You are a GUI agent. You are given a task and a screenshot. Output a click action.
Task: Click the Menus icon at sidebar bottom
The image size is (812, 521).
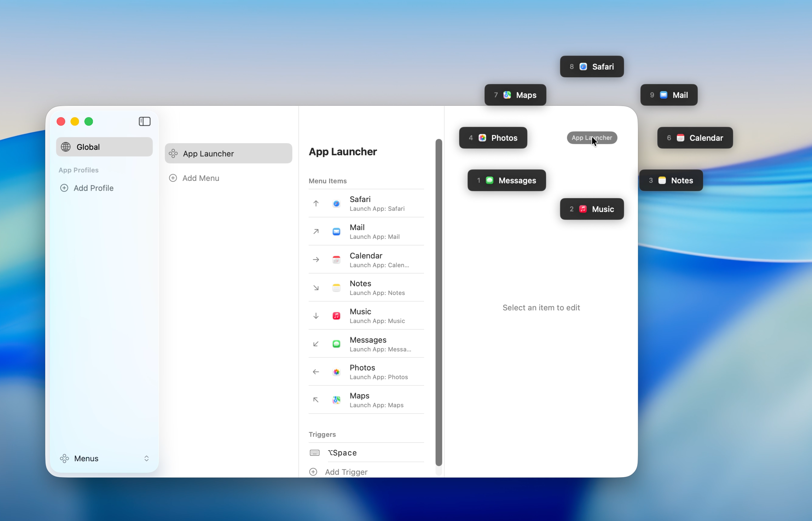(64, 458)
